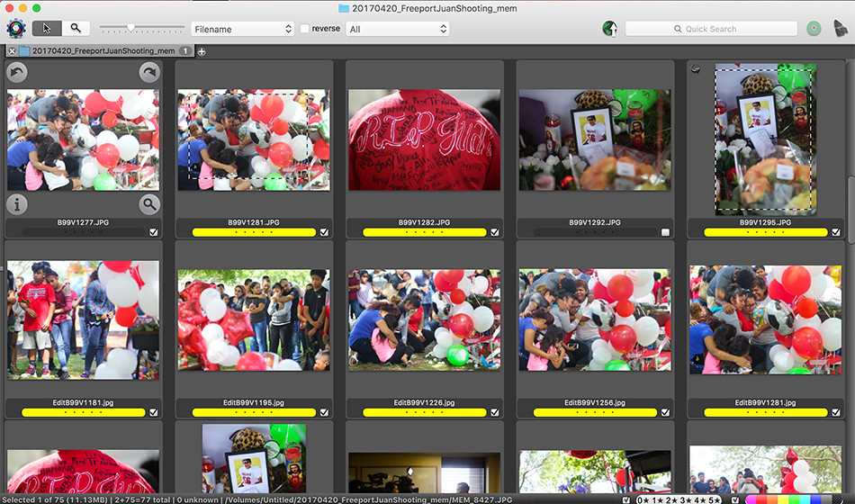This screenshot has width=855, height=504.
Task: Click the thumbnail size slider
Action: pyautogui.click(x=142, y=28)
